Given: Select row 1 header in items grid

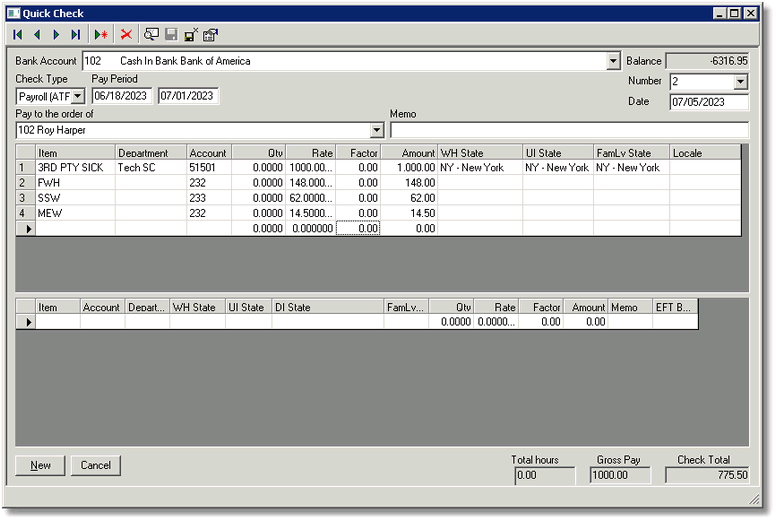Looking at the screenshot, I should (x=26, y=168).
